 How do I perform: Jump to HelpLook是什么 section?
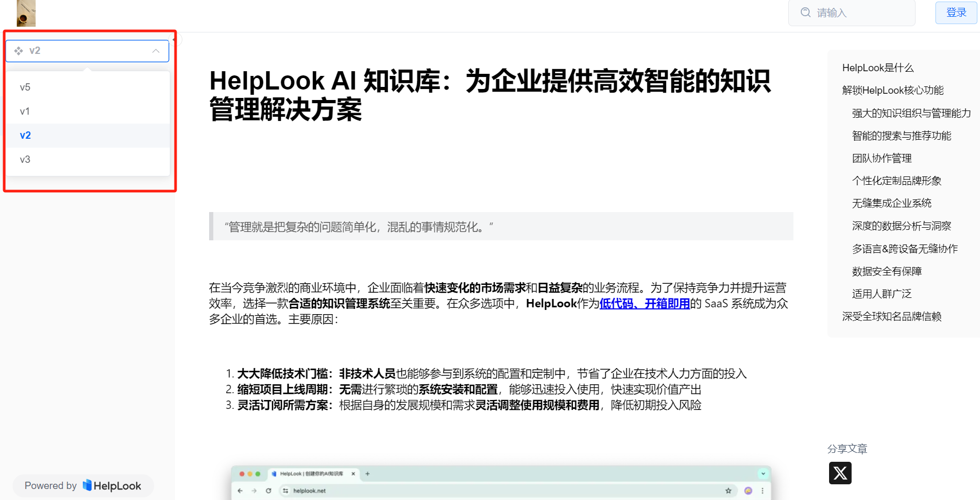coord(878,68)
